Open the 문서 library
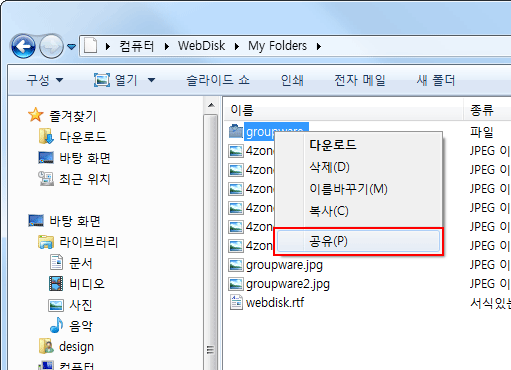The height and width of the screenshot is (370, 511). pos(80,263)
